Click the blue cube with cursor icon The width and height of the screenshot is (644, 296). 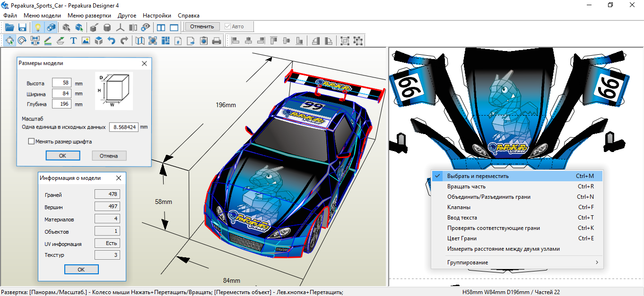click(x=79, y=27)
